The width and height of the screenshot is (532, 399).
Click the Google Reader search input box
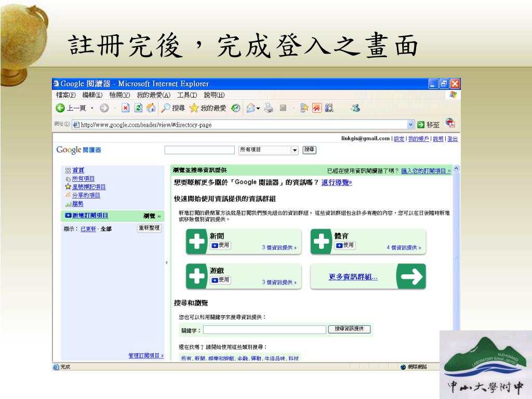[x=199, y=150]
